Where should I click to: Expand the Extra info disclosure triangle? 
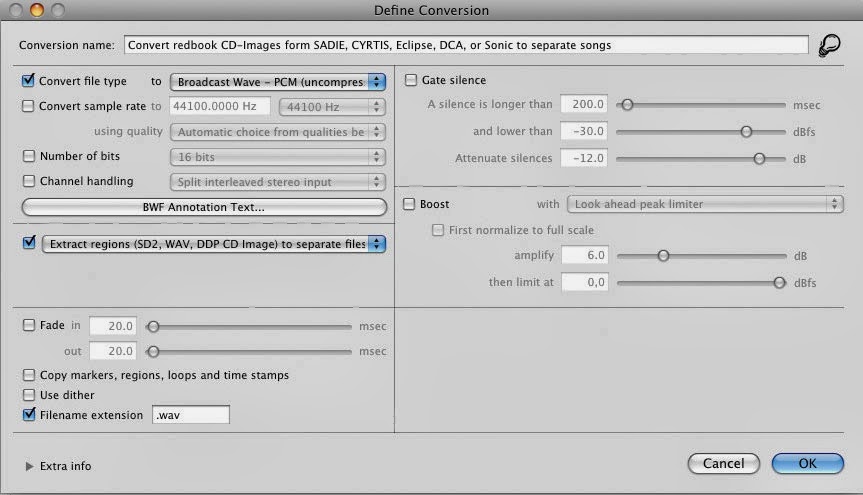point(29,466)
